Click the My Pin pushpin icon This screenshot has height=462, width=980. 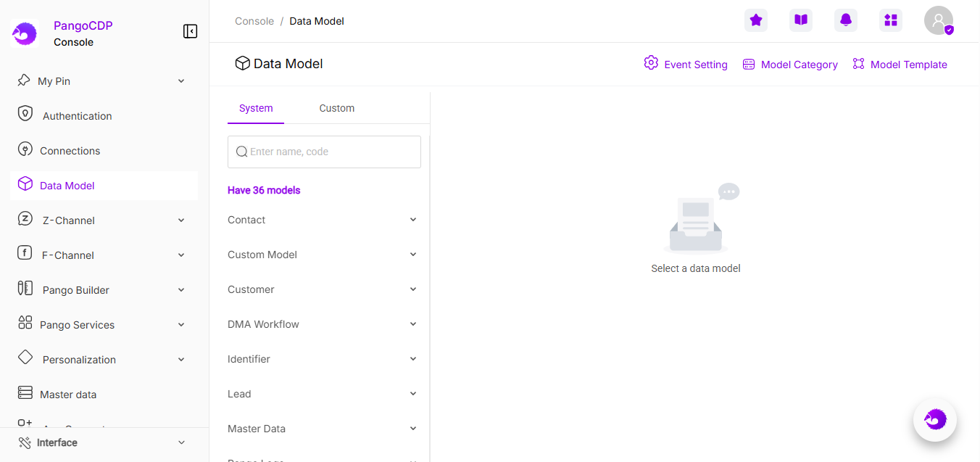[x=24, y=81]
